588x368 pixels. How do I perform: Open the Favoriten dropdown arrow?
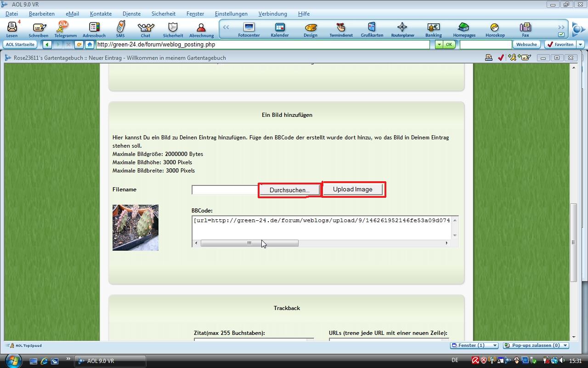(581, 45)
